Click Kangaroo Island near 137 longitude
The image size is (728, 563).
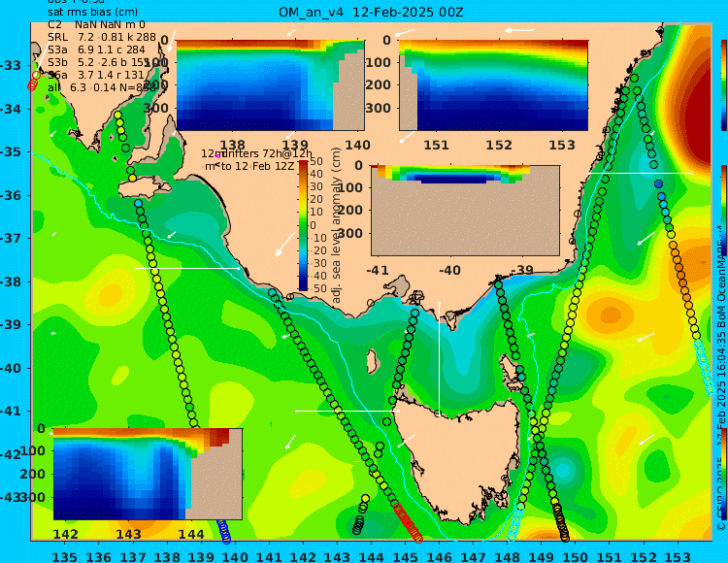tap(143, 188)
